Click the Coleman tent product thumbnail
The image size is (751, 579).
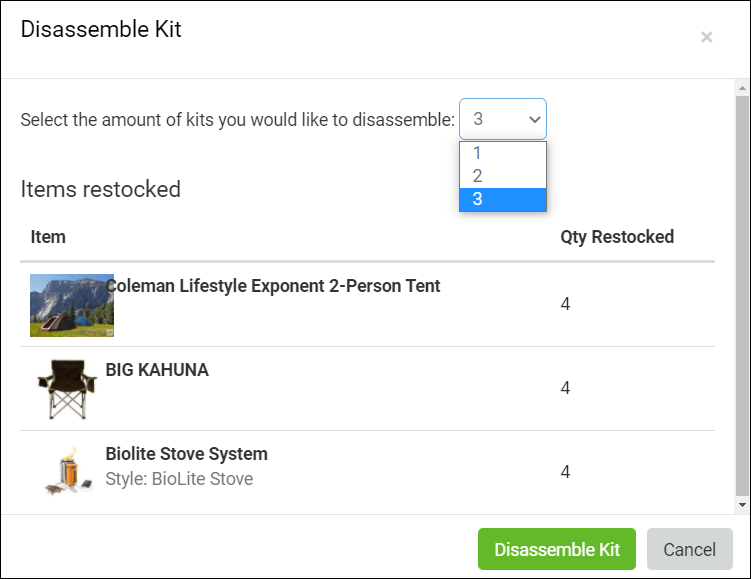point(71,305)
